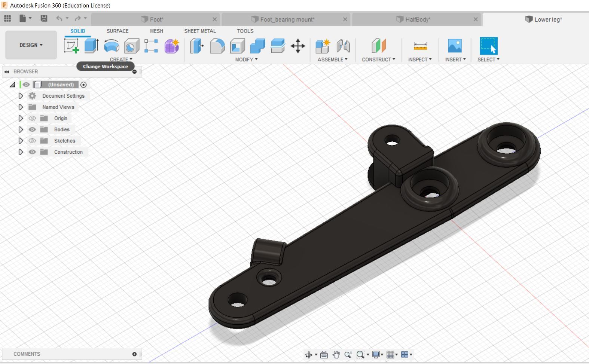Open the ASSEMBLE menu label
Viewport: 589px width, 364px height.
tap(332, 59)
